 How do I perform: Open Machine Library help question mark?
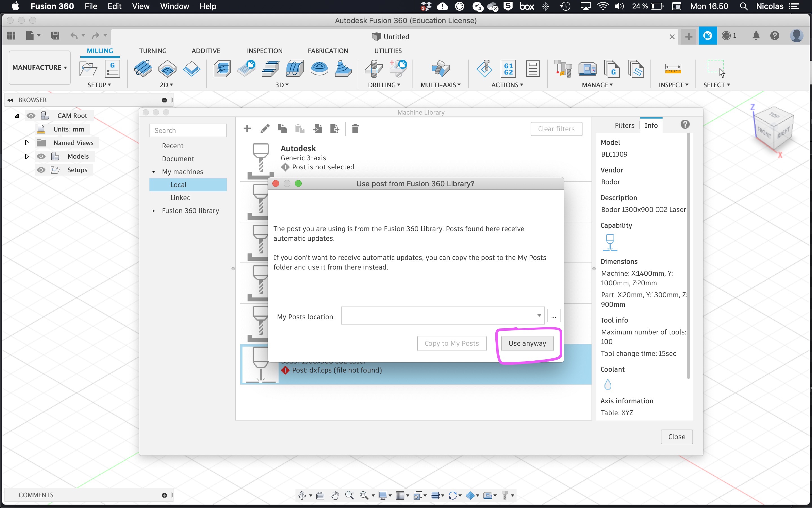[685, 125]
